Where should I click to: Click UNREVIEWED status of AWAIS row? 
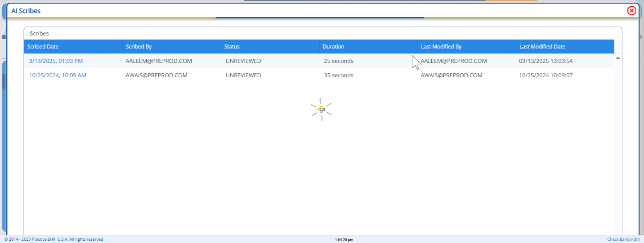tap(243, 75)
